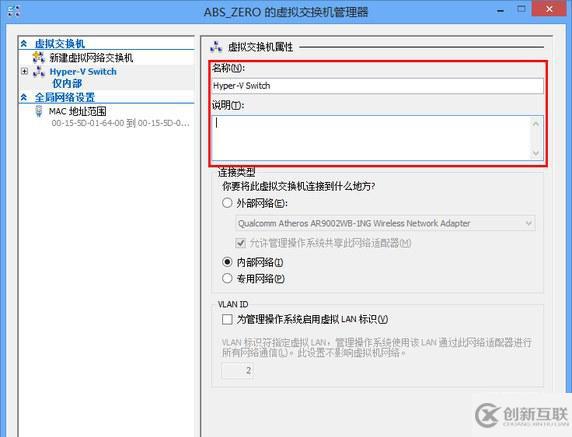Screen dimensions: 572x437
Task: Collapse the 虚拟交换机 section chevron
Action: (24, 44)
